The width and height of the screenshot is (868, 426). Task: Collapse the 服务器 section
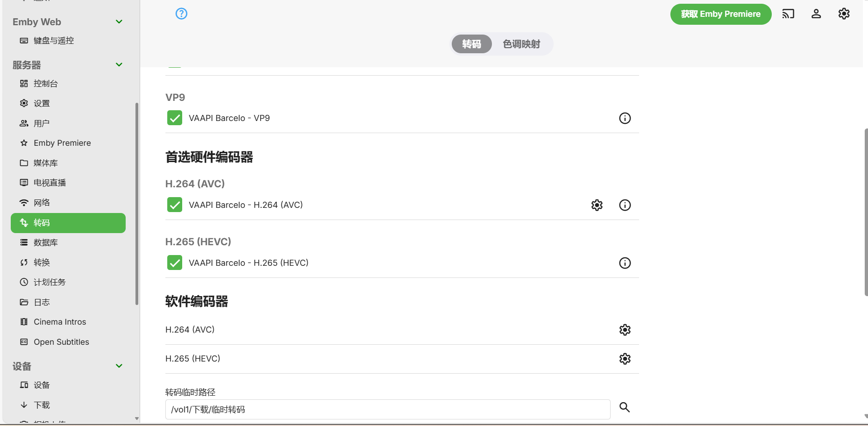pos(119,65)
